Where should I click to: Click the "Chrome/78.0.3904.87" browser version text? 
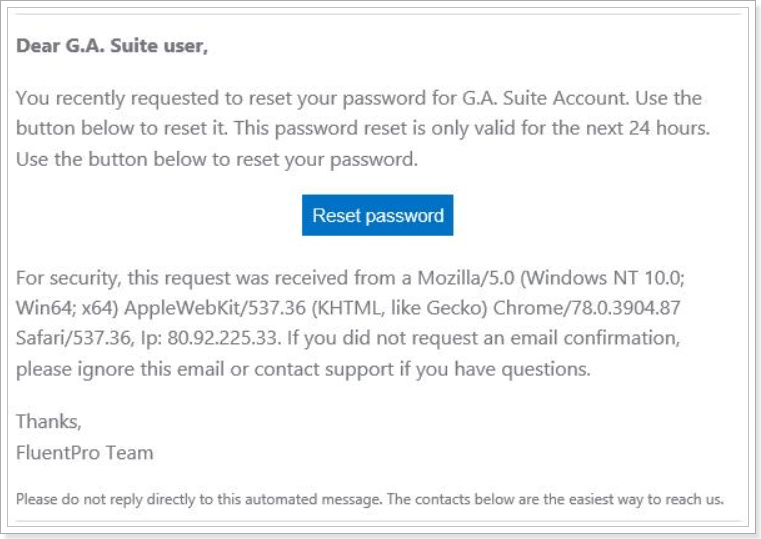click(x=587, y=308)
